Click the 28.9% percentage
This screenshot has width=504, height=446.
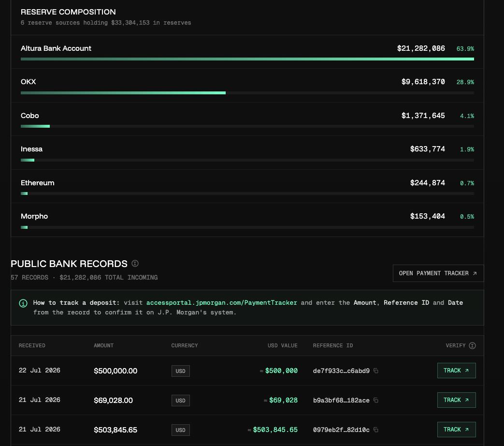pos(465,82)
